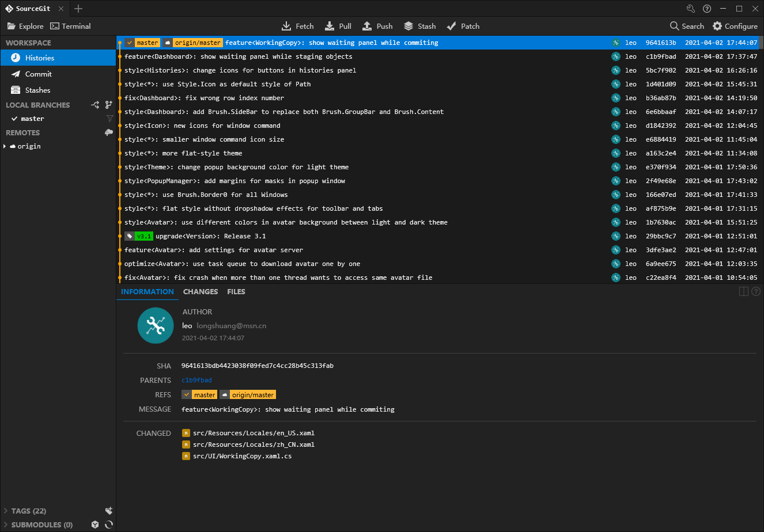Screen dimensions: 764x532
Task: Click the git-flow icon beside Local Branches
Action: point(96,105)
